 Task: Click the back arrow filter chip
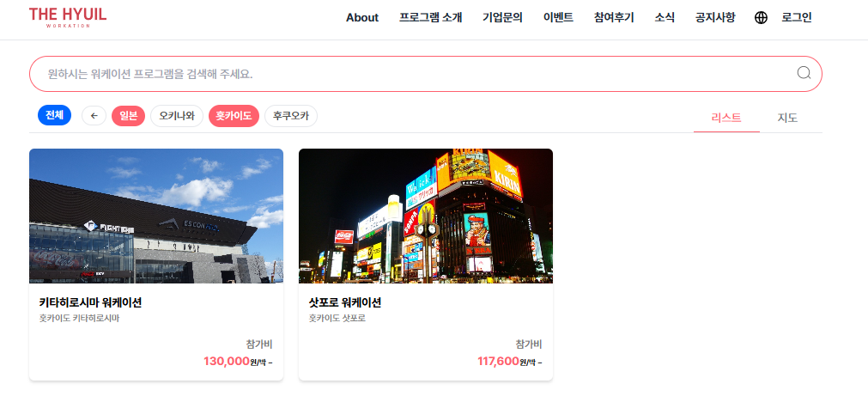point(94,116)
